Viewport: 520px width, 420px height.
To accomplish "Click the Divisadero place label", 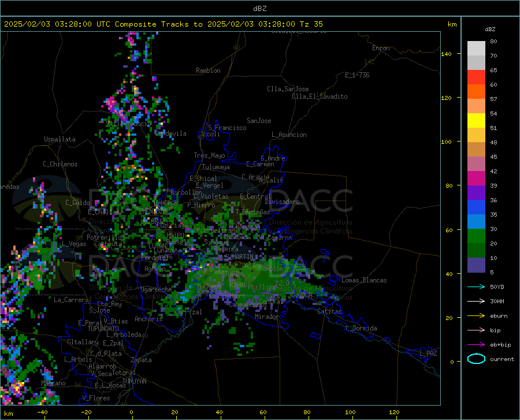I will tap(282, 202).
